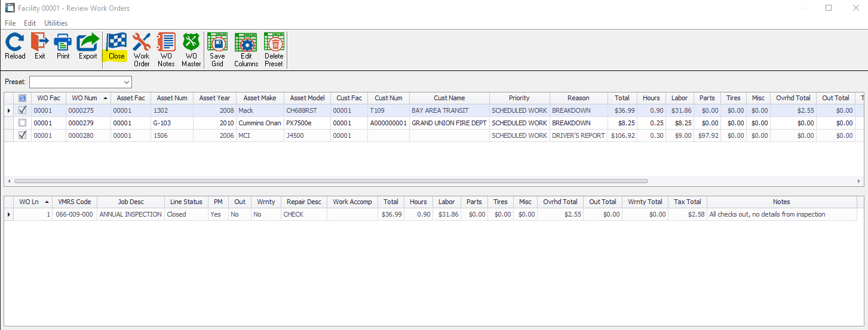Screen dimensions: 868x330
Task: Sort line items by WO Ln header
Action: [x=30, y=202]
